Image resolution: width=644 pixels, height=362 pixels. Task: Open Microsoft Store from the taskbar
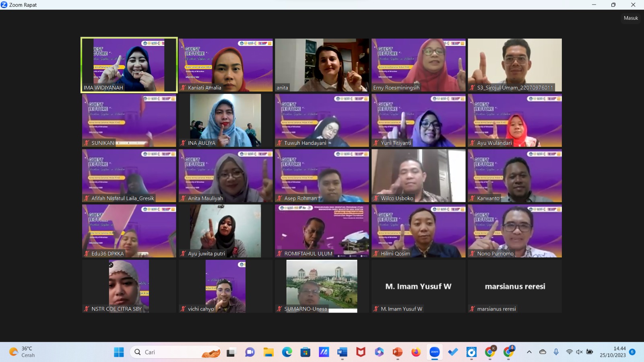click(x=305, y=352)
